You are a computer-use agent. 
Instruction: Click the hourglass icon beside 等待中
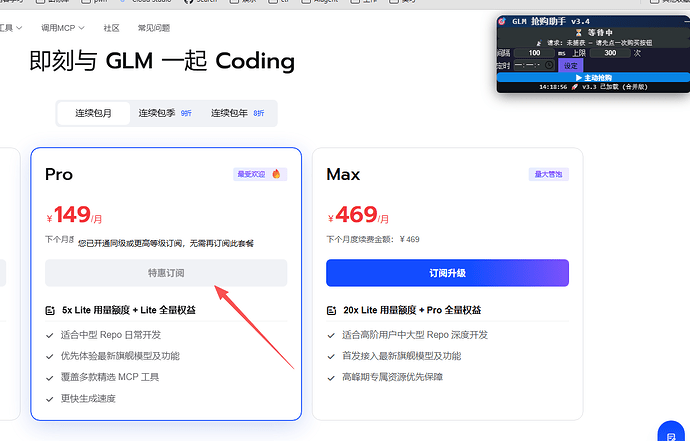point(579,33)
